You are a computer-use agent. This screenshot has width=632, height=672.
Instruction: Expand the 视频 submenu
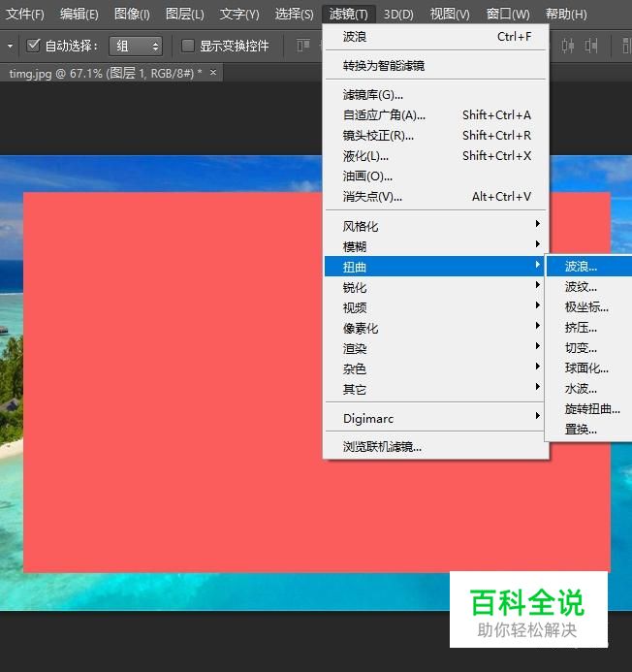coord(436,307)
